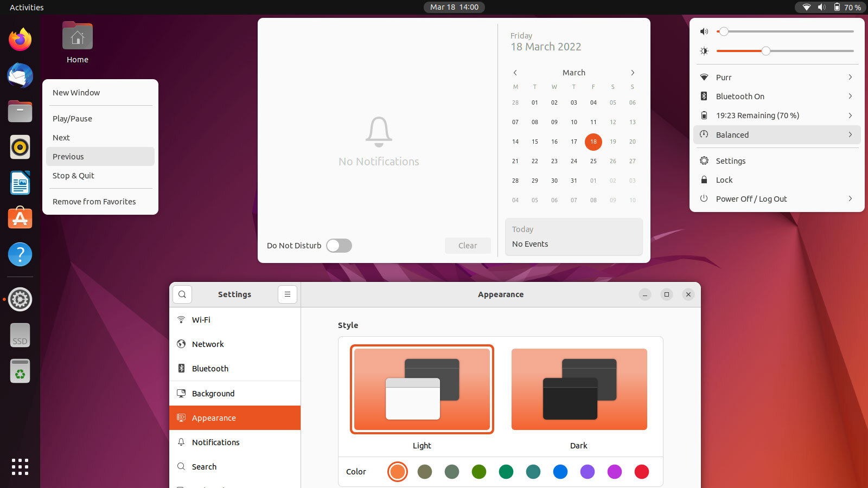Open Rhythmbox music player in the dock

20,147
